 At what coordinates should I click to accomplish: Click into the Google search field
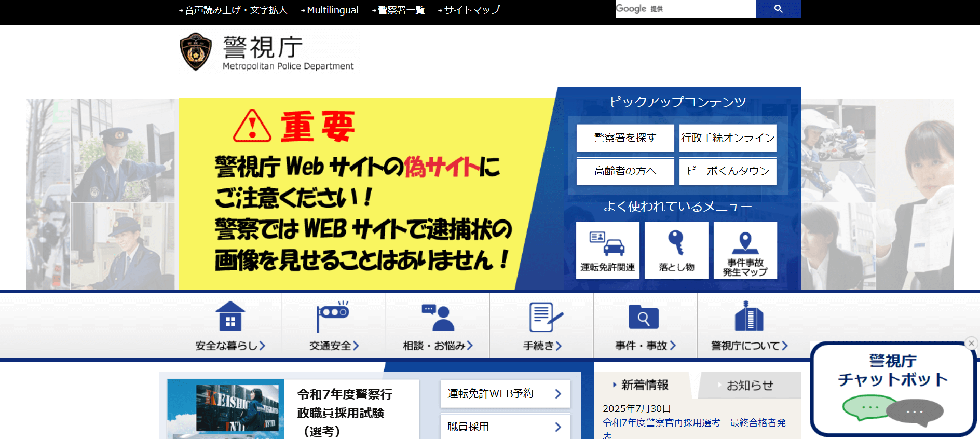click(x=686, y=9)
